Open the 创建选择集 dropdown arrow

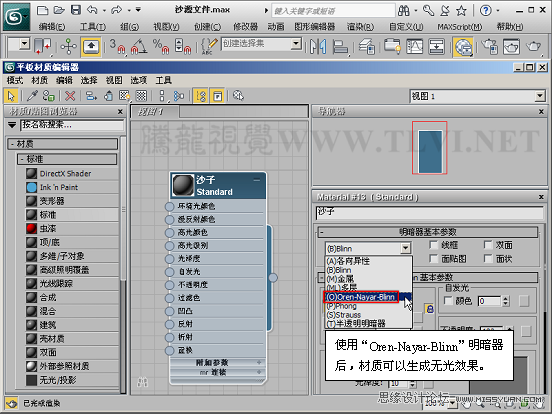click(x=296, y=44)
